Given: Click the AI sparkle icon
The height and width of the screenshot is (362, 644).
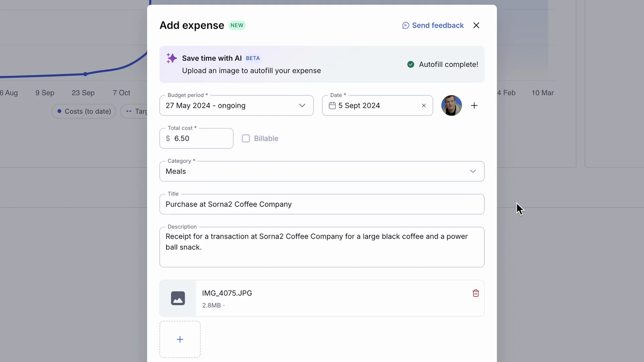Looking at the screenshot, I should pyautogui.click(x=171, y=58).
